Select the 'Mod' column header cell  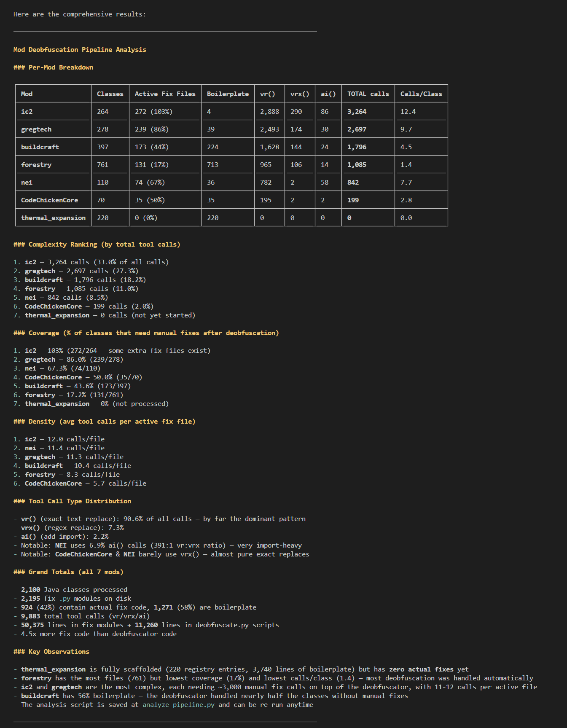coord(53,94)
